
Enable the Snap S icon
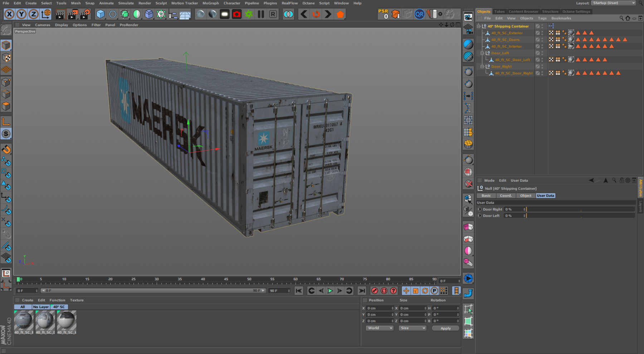[6, 134]
